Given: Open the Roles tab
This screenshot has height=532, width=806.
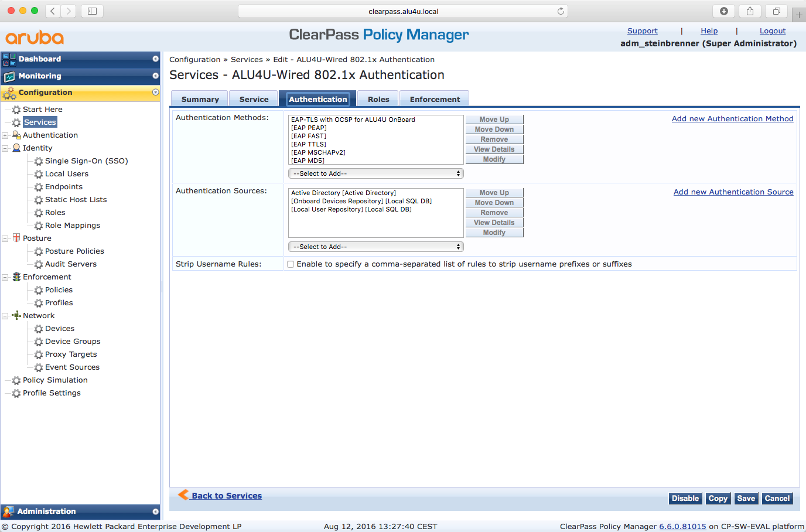Looking at the screenshot, I should 378,99.
